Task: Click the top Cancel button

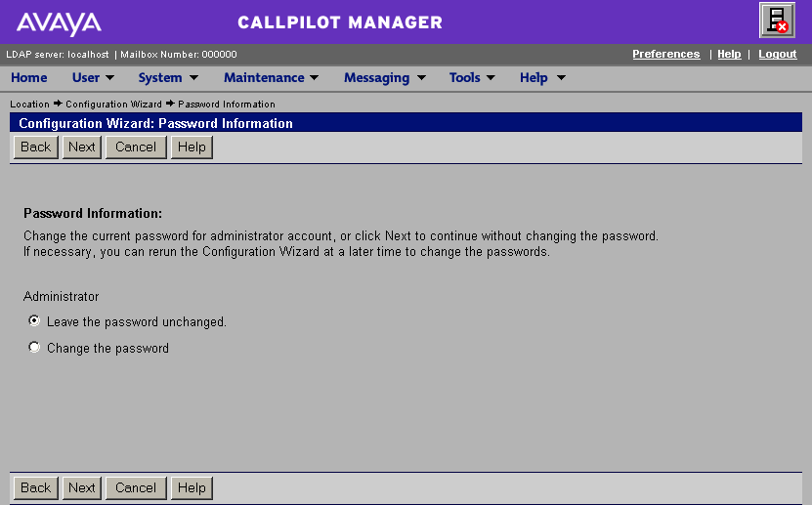Action: 136,147
